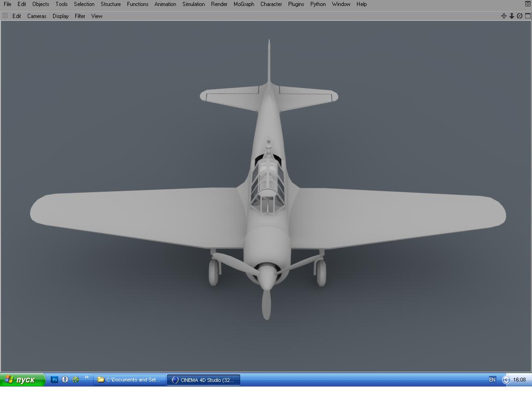Open the Display viewport menu

(60, 16)
